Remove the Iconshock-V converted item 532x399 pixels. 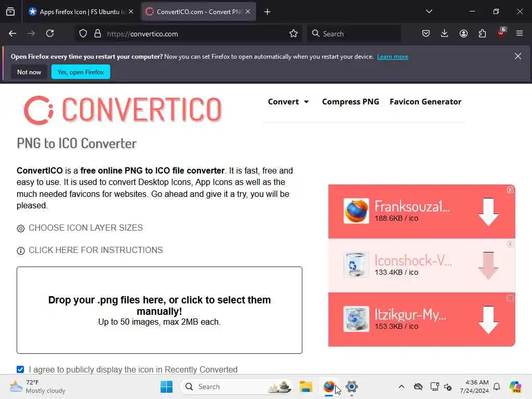click(510, 244)
